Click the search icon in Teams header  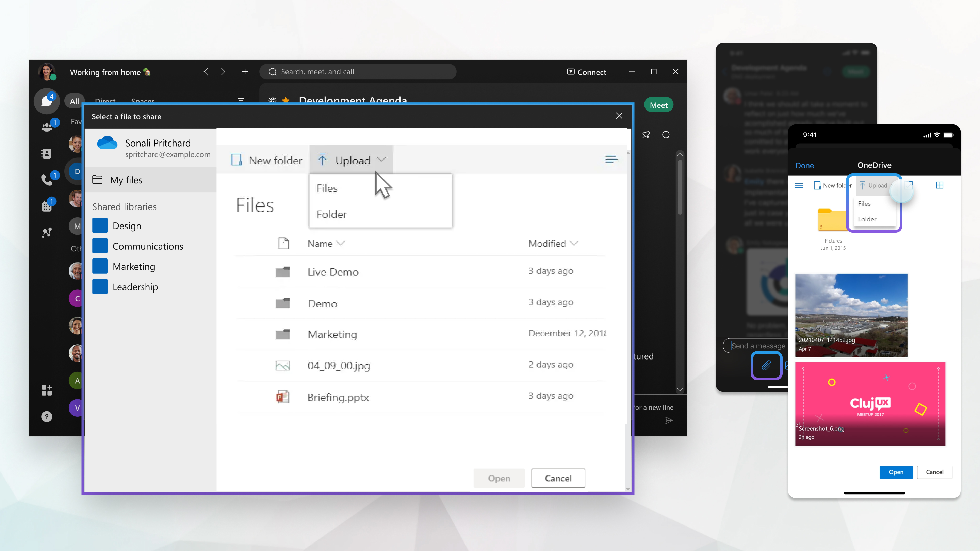[666, 135]
